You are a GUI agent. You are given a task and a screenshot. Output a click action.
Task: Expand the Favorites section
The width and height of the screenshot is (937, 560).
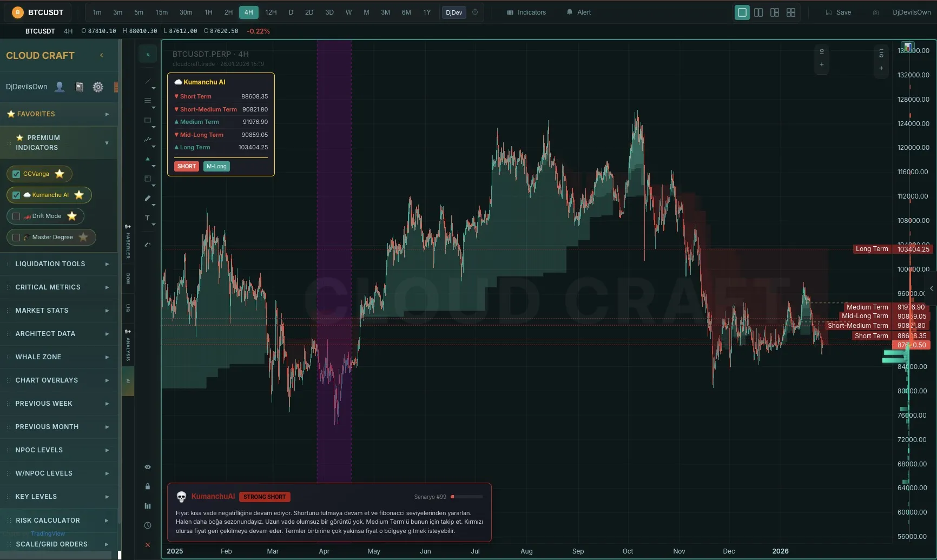[x=59, y=114]
